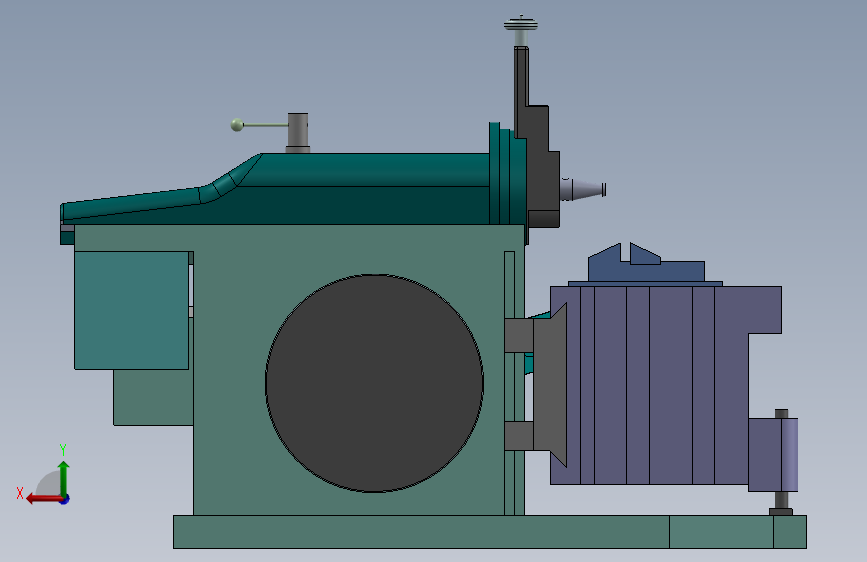867x562 pixels.
Task: Select the lower green block left of column
Action: 153,397
